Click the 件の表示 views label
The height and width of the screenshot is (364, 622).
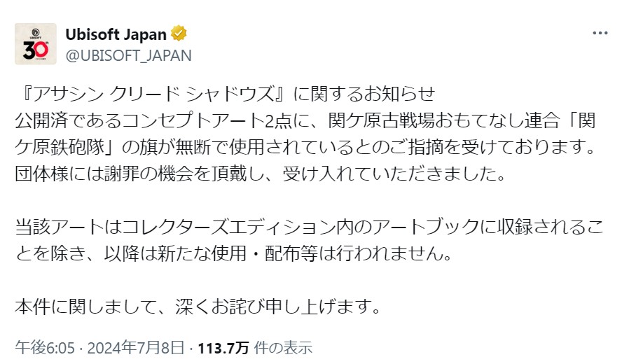283,348
